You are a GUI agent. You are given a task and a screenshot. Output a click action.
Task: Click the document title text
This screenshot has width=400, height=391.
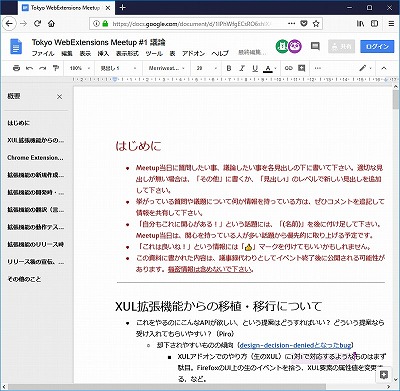pos(99,42)
